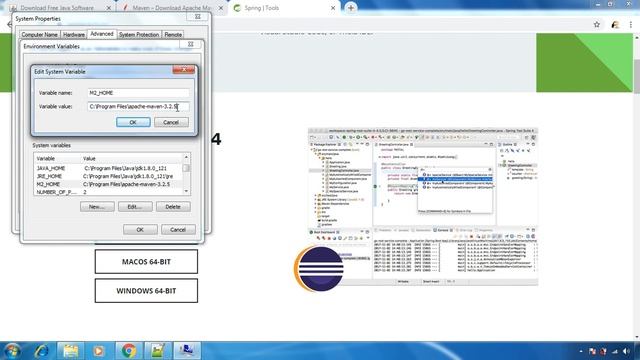Open the Windows Start menu
640x360 pixels.
click(x=12, y=351)
